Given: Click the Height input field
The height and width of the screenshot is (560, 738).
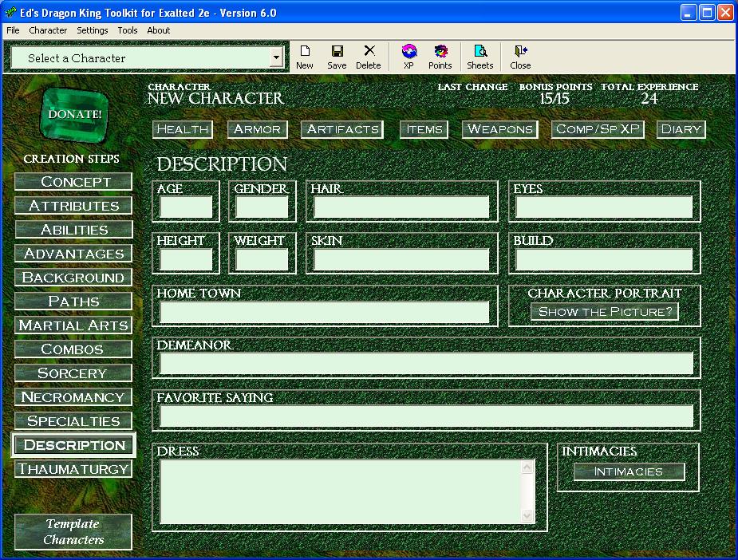Looking at the screenshot, I should click(186, 259).
